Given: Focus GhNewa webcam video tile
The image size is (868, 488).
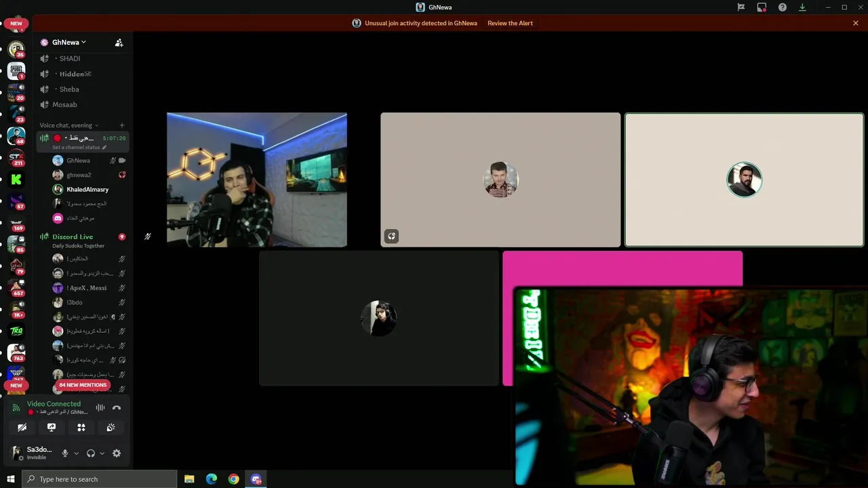Looking at the screenshot, I should tap(257, 180).
